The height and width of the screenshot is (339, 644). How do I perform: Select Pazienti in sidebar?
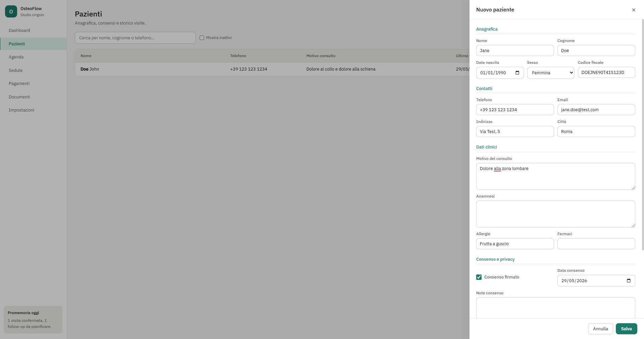point(33,44)
